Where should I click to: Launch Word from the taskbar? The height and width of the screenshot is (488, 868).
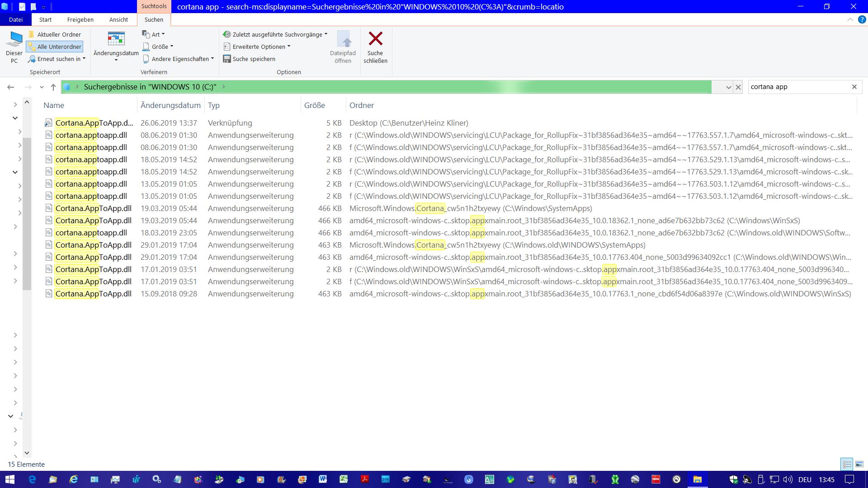pyautogui.click(x=323, y=479)
